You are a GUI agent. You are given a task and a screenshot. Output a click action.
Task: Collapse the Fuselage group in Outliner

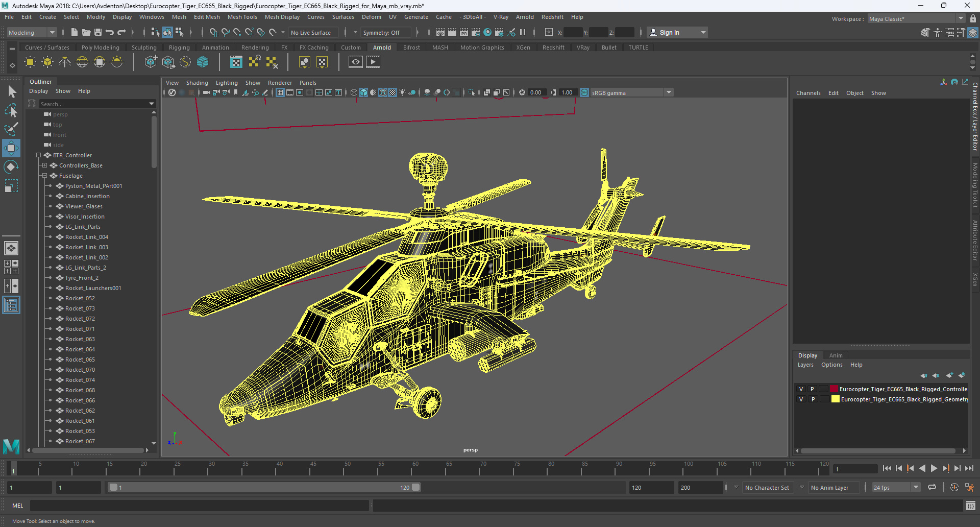44,176
